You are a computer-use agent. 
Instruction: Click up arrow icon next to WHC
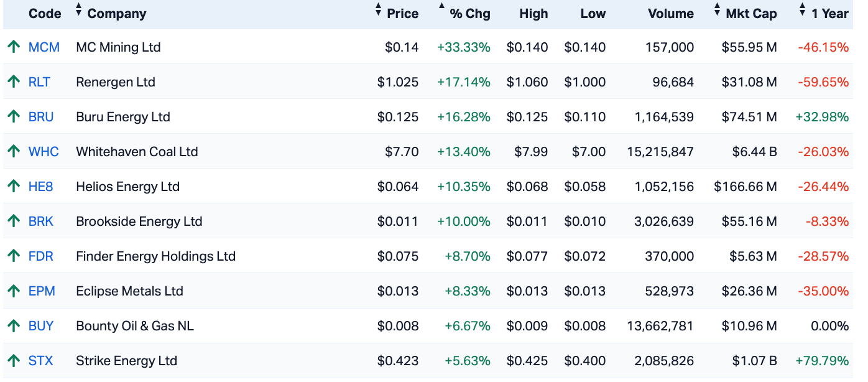(x=14, y=152)
